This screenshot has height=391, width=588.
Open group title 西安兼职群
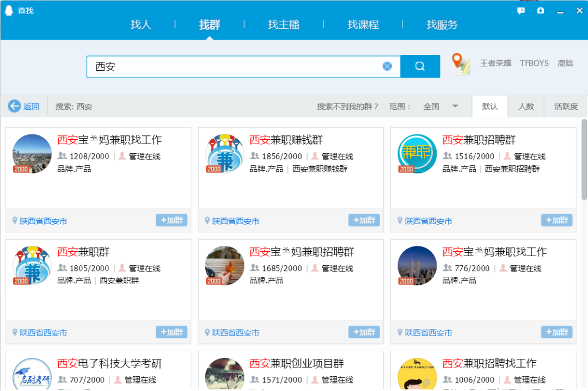83,252
